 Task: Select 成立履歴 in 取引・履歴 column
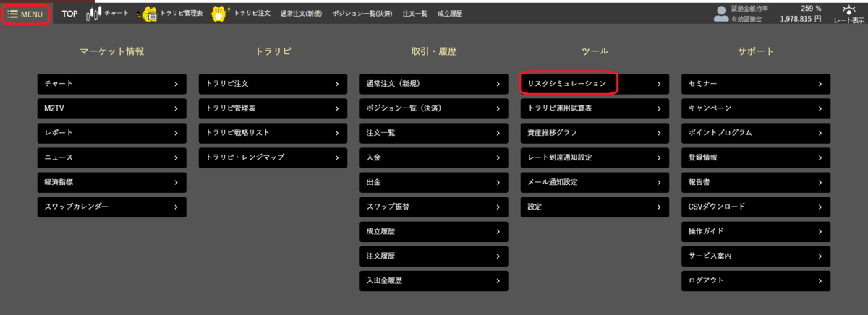pos(434,231)
